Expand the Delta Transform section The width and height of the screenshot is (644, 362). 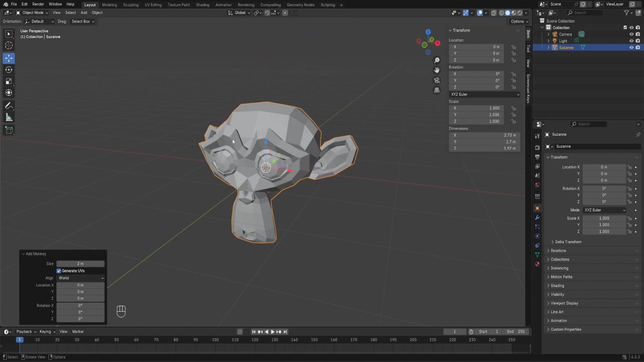568,242
